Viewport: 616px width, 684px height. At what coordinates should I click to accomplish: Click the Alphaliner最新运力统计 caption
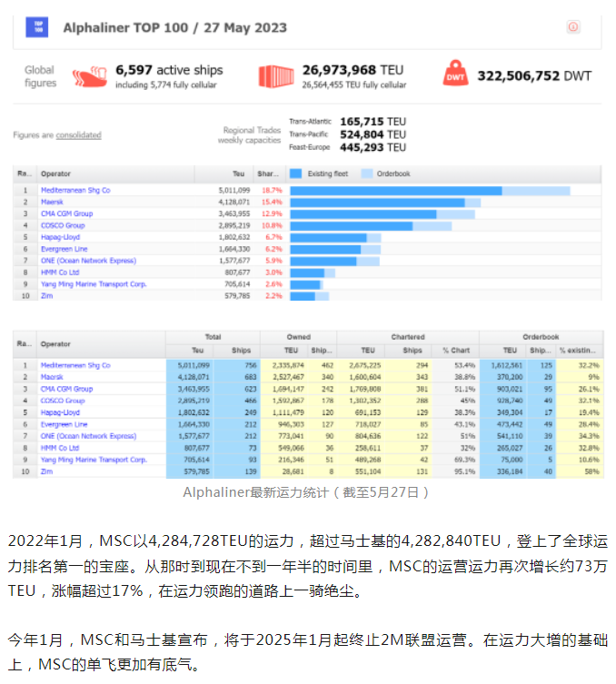(x=306, y=492)
